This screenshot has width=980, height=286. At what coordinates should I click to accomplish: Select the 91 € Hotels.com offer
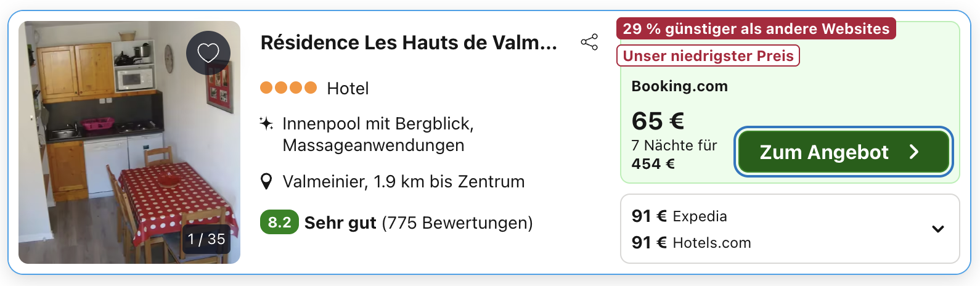coord(691,243)
